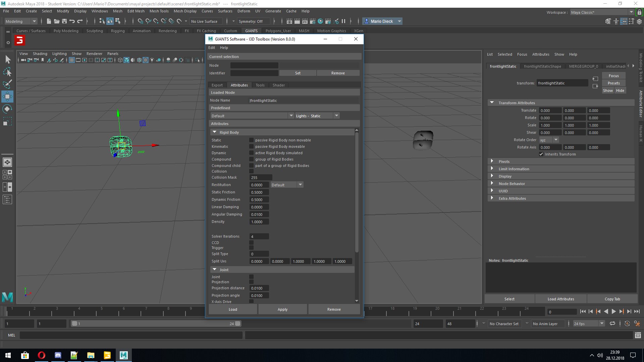Select the Rigging shelf tab

pyautogui.click(x=118, y=31)
